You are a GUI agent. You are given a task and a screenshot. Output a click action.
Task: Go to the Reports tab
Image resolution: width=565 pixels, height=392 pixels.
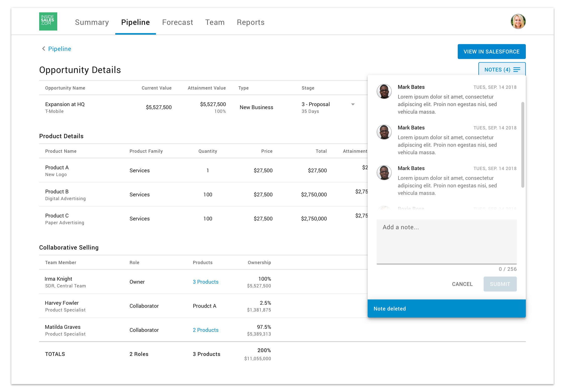click(x=251, y=22)
